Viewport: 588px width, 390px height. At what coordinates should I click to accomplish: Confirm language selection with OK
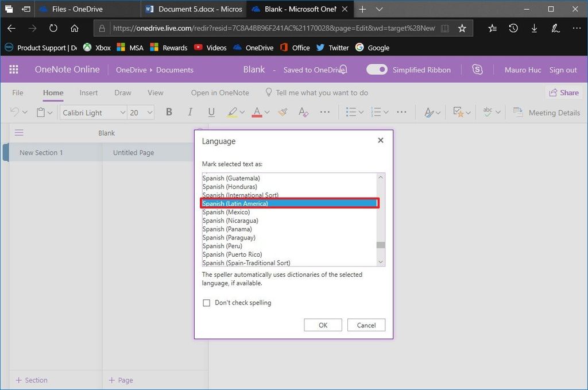point(323,325)
